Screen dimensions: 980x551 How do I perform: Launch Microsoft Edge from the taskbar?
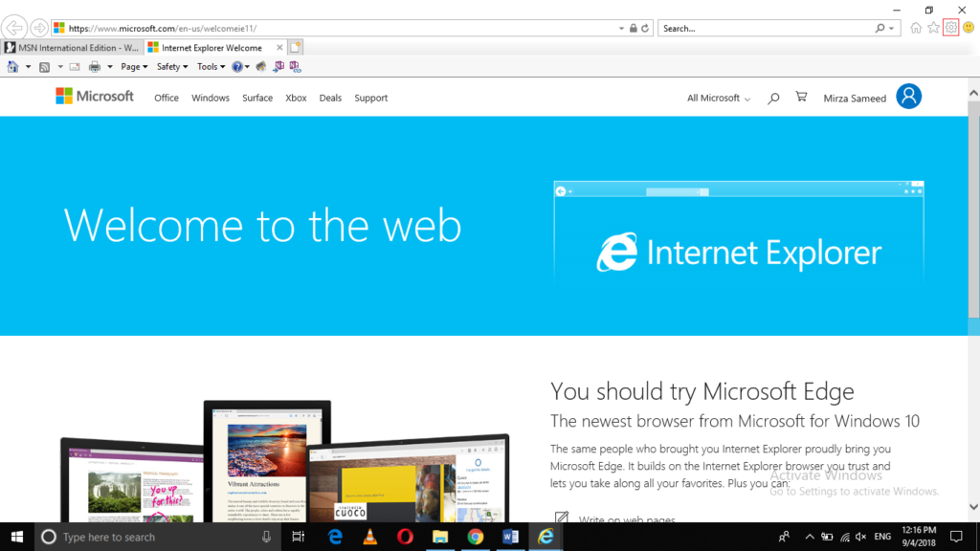[x=335, y=537]
